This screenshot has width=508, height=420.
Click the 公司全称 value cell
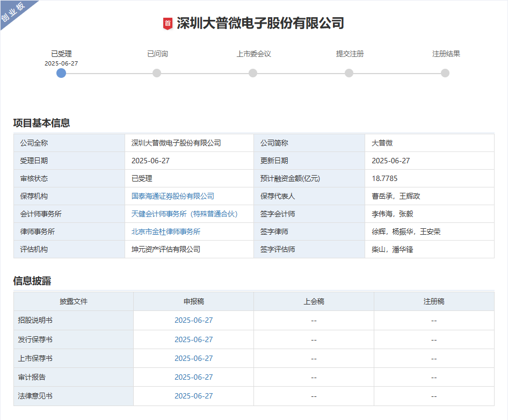click(189, 143)
